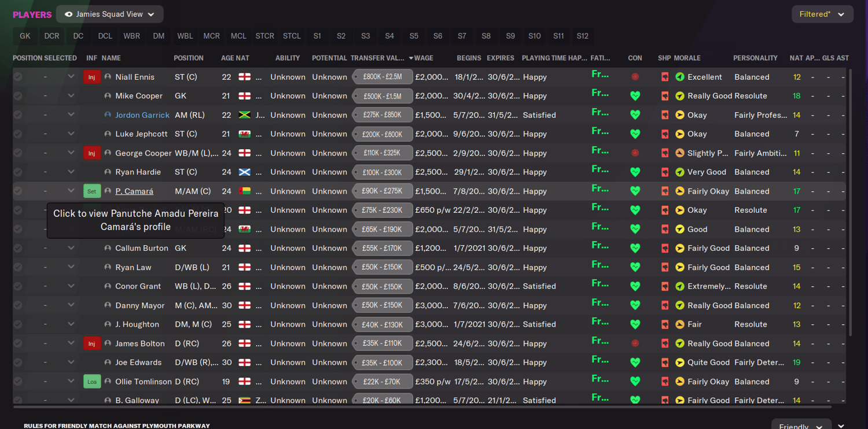868x429 pixels.
Task: Select the STCL position tab
Action: click(292, 36)
